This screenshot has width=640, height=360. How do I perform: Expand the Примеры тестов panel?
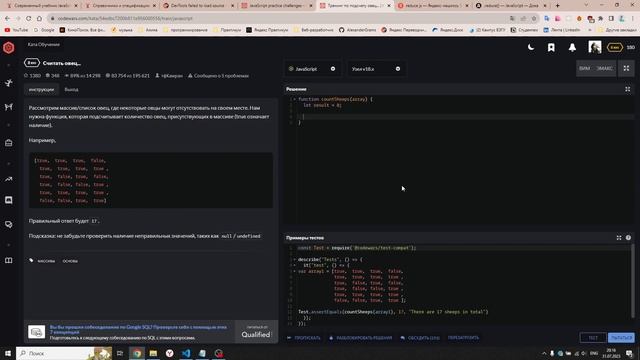click(619, 238)
